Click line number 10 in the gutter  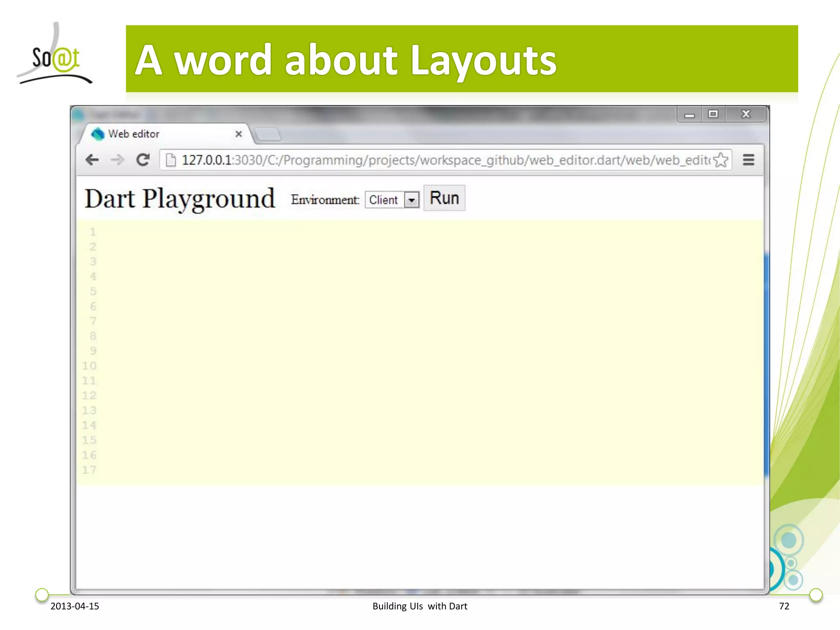[89, 366]
